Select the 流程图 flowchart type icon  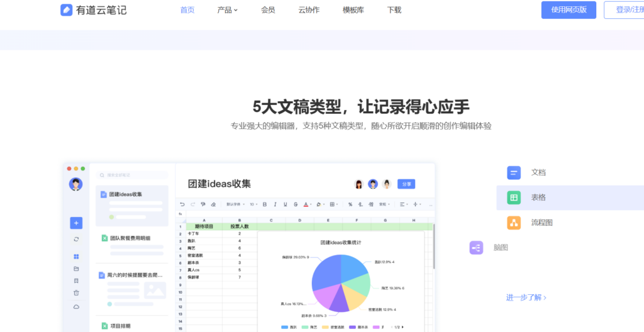coord(514,223)
